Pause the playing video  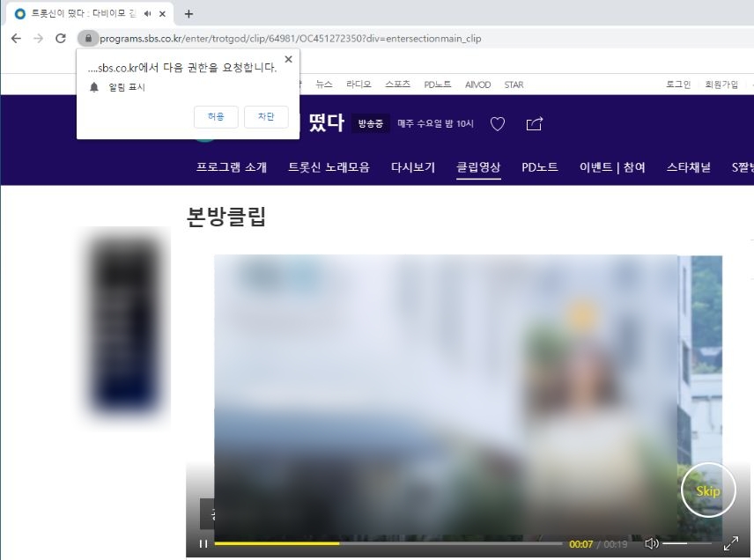point(203,543)
